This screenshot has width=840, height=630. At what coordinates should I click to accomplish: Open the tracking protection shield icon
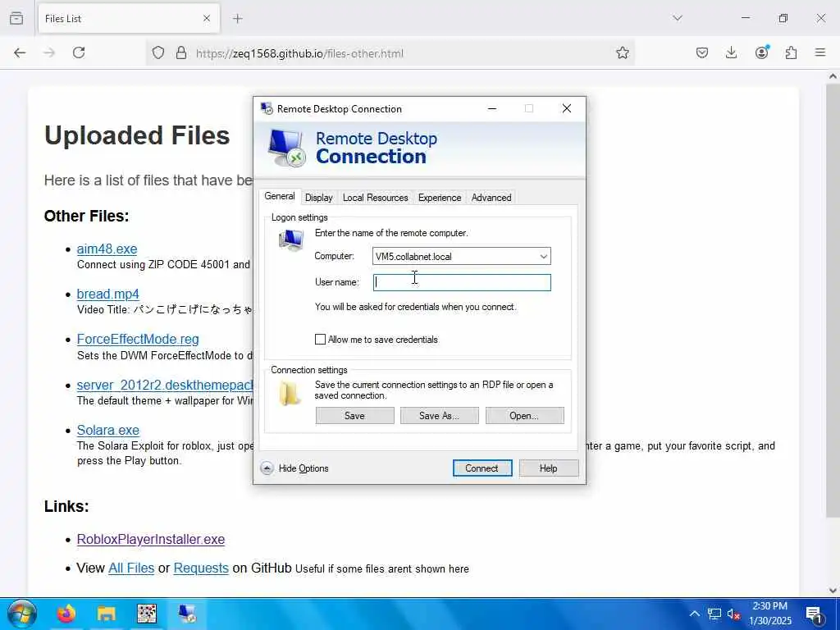coord(158,52)
